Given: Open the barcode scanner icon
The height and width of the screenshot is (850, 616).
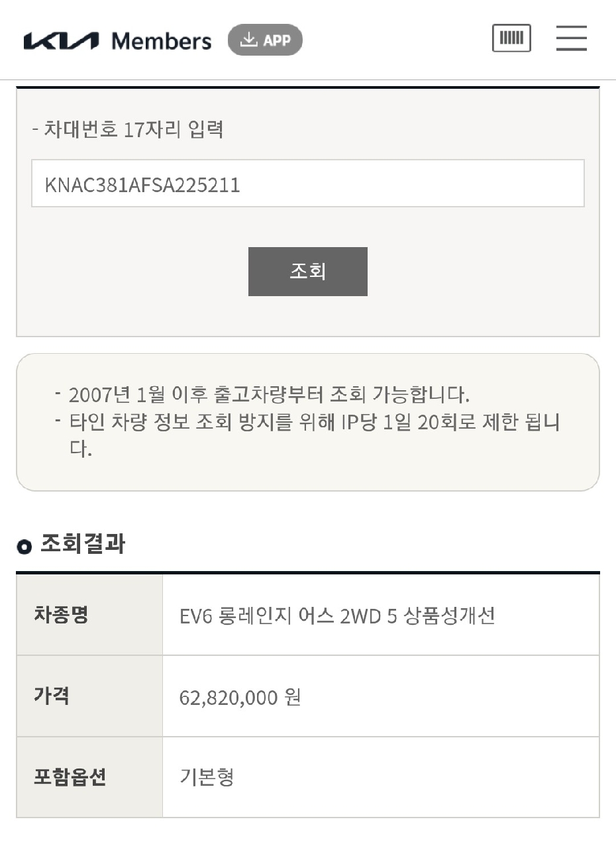Looking at the screenshot, I should coord(511,38).
